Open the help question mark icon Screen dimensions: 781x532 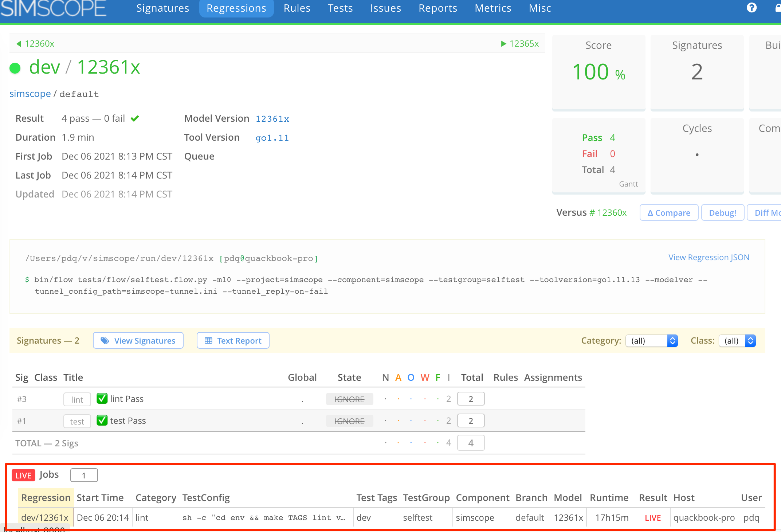click(751, 8)
